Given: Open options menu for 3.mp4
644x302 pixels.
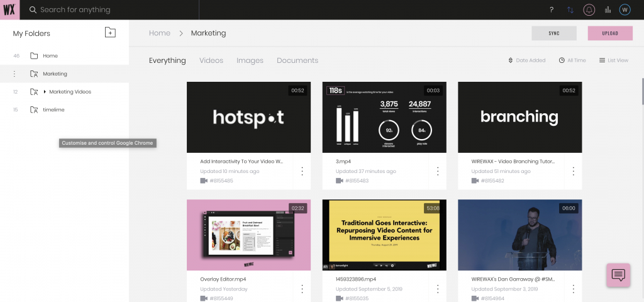Looking at the screenshot, I should (x=438, y=171).
